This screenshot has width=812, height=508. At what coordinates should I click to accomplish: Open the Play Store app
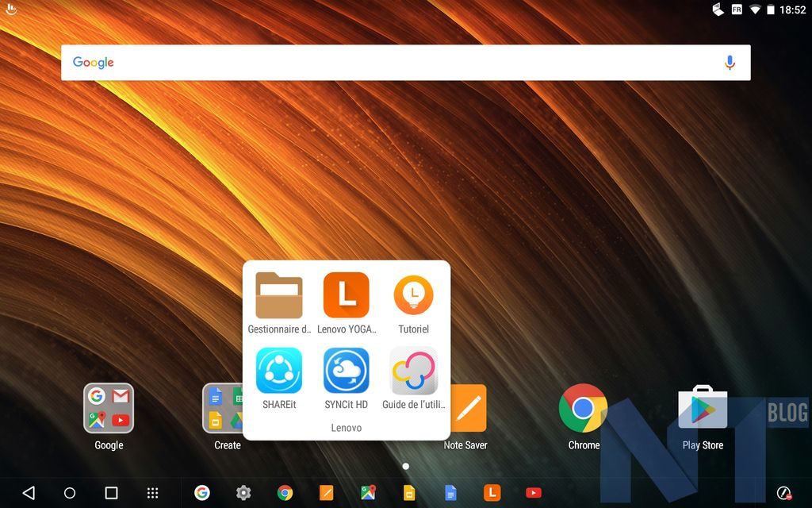coord(703,407)
